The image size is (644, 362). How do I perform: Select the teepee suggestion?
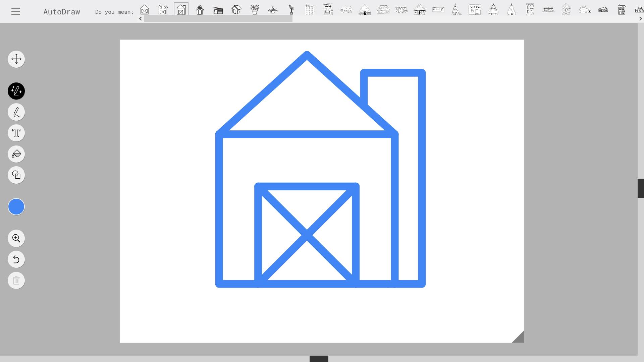tap(511, 9)
